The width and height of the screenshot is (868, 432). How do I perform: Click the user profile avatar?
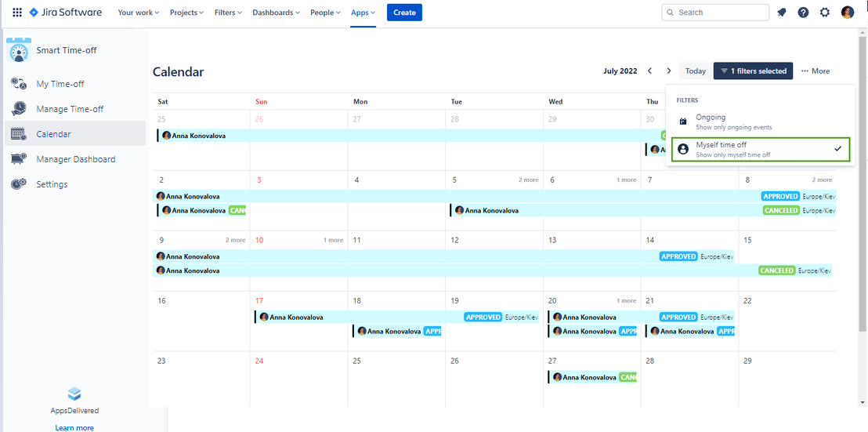coord(848,13)
